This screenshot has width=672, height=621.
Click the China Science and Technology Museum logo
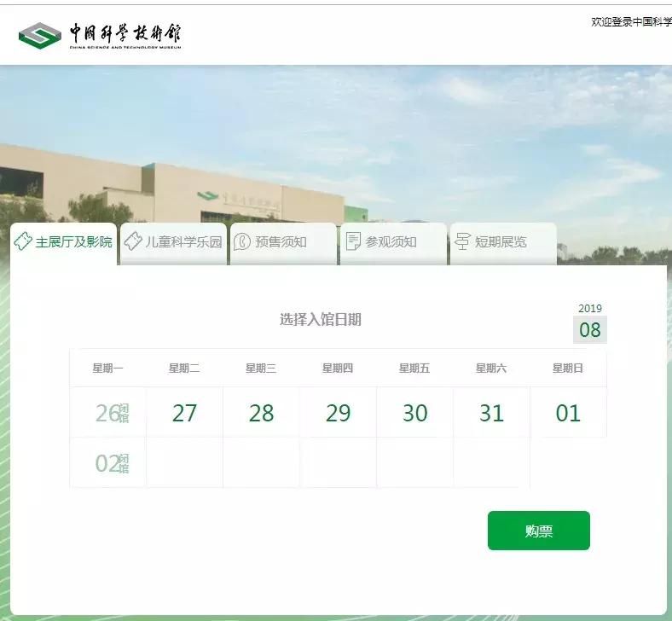tap(101, 35)
